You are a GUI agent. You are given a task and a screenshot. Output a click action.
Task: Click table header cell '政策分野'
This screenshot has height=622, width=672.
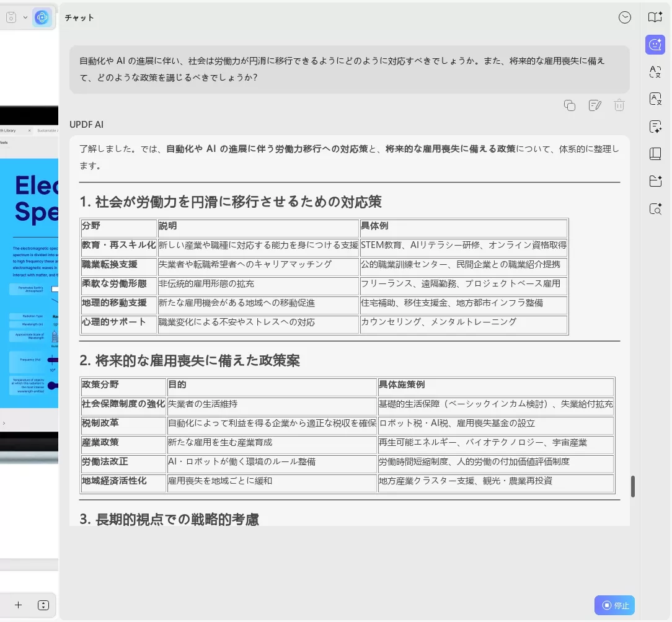tap(123, 386)
